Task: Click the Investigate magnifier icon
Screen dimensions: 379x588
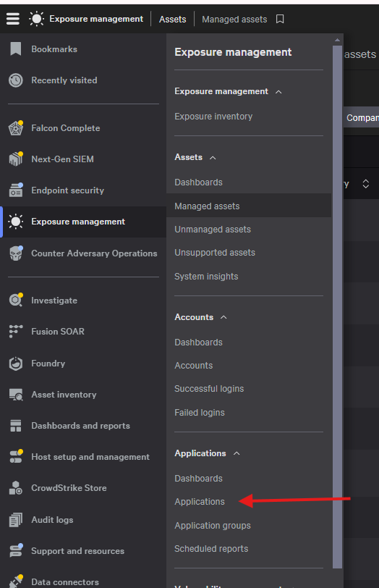Action: tap(16, 300)
